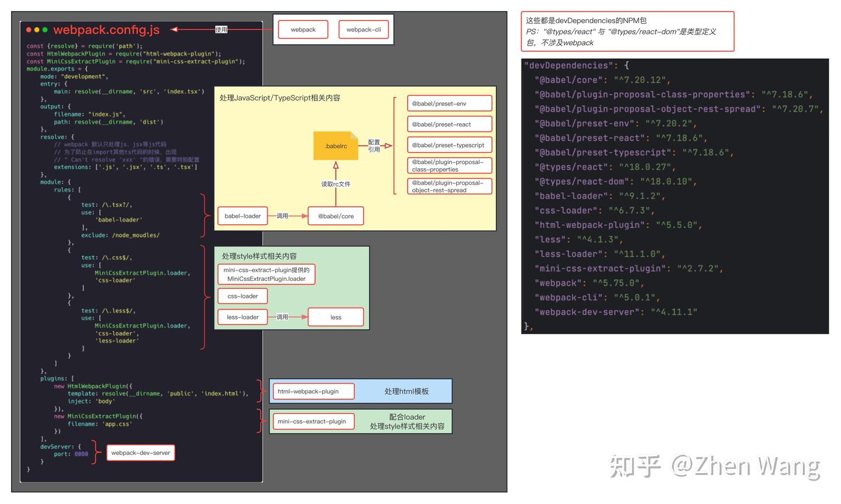Click the '@babel/plugin-proposal-class-properties' box
This screenshot has width=841, height=504.
click(x=450, y=166)
